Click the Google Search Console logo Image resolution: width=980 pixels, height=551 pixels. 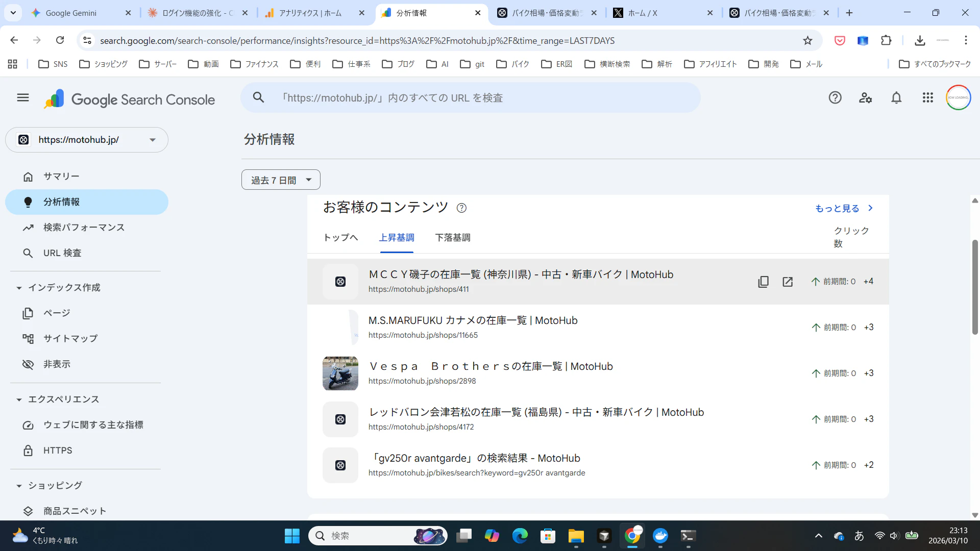pyautogui.click(x=130, y=99)
